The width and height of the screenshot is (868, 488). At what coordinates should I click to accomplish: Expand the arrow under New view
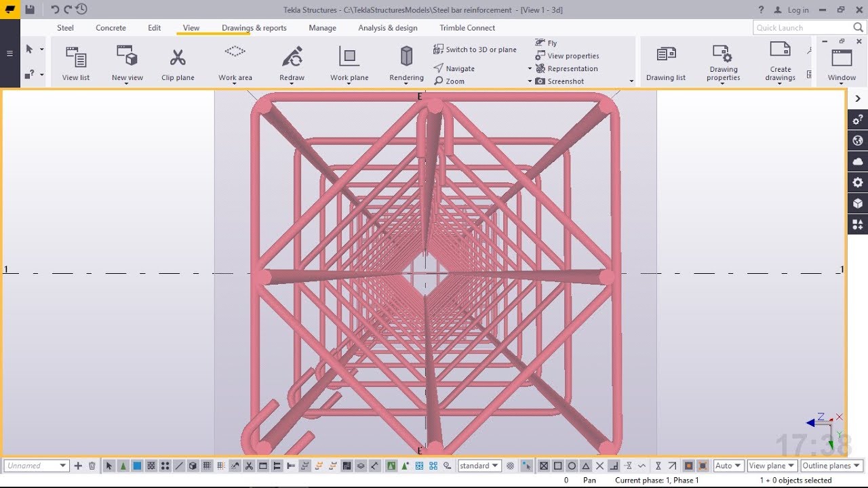[x=127, y=84]
